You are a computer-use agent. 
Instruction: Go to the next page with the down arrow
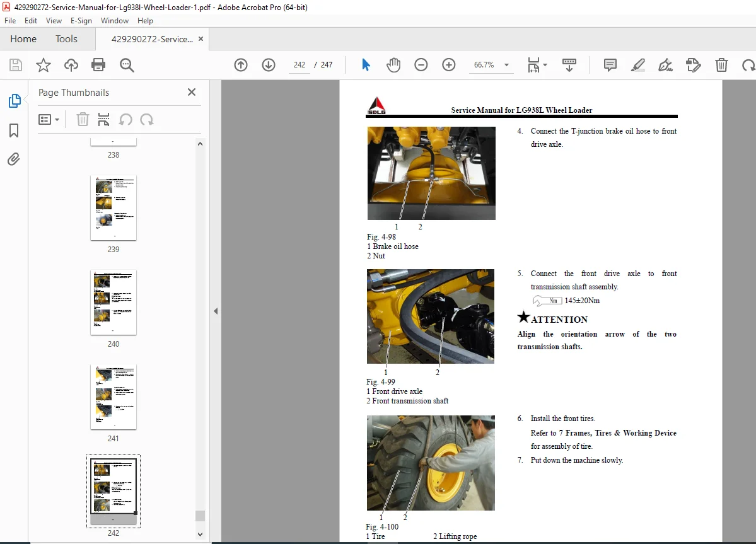click(269, 64)
